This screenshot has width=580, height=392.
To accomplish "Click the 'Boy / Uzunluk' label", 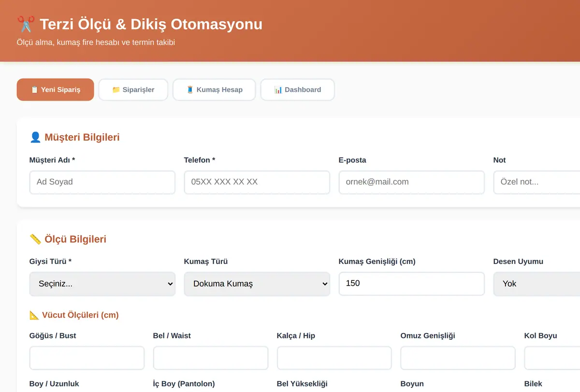I will 54,384.
